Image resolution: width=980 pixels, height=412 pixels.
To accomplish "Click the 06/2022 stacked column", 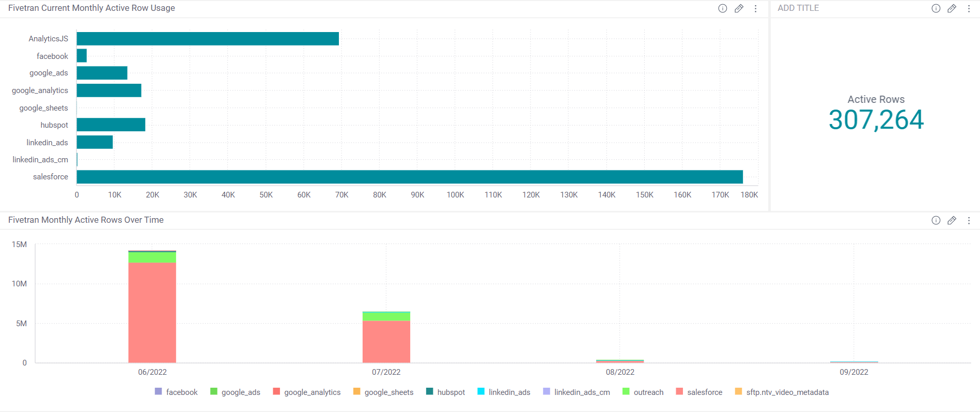I will 152,307.
